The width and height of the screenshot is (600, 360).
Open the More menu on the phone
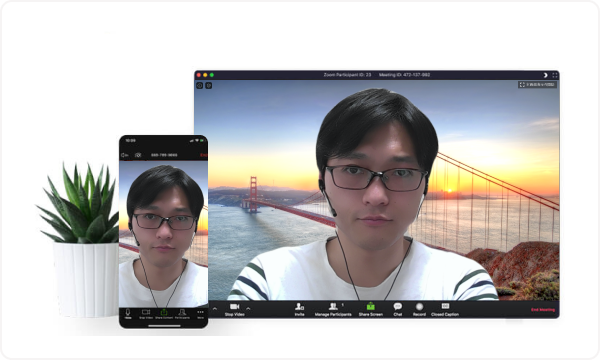200,314
